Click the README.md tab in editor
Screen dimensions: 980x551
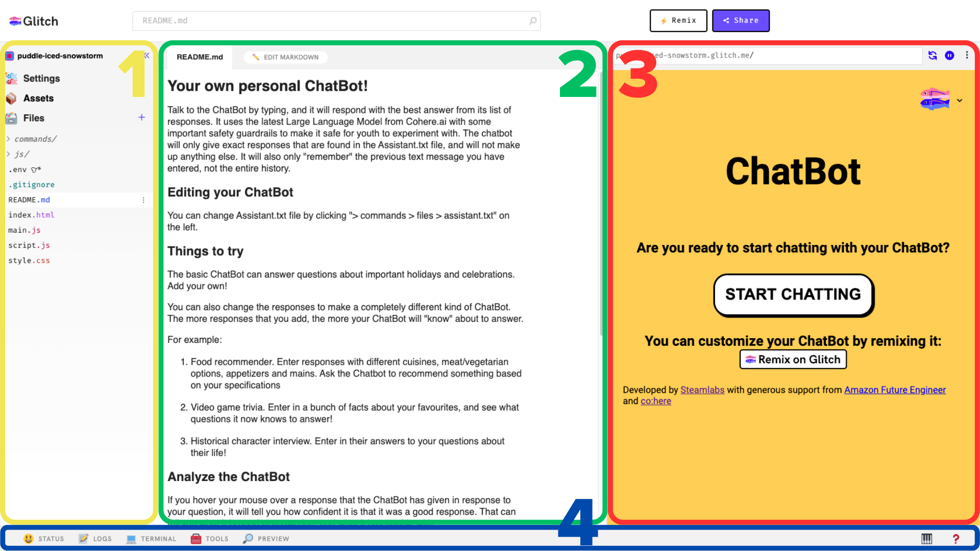[199, 57]
